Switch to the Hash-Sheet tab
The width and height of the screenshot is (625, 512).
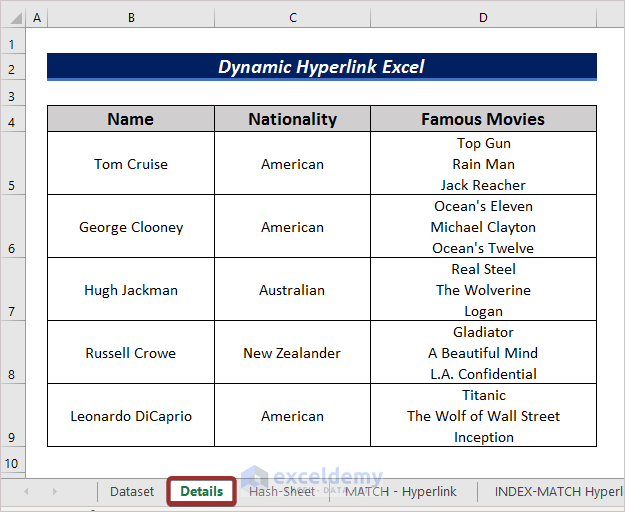pyautogui.click(x=282, y=491)
